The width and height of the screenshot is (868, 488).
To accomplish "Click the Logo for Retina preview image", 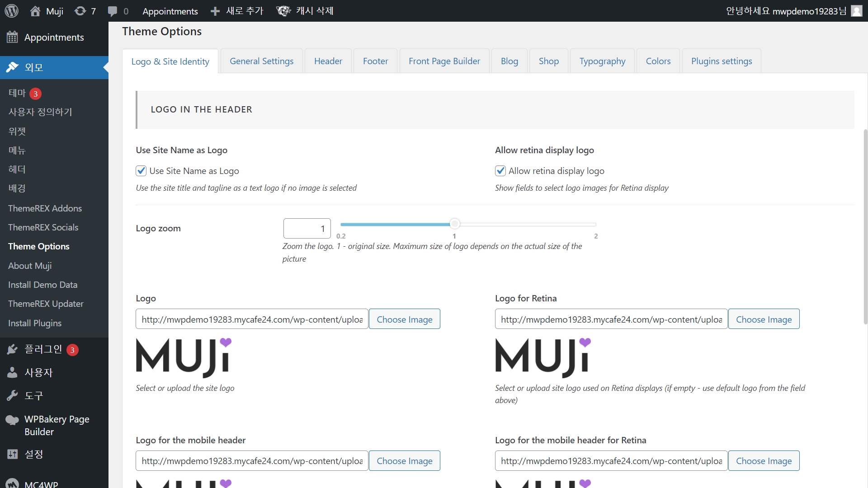I will coord(543,358).
